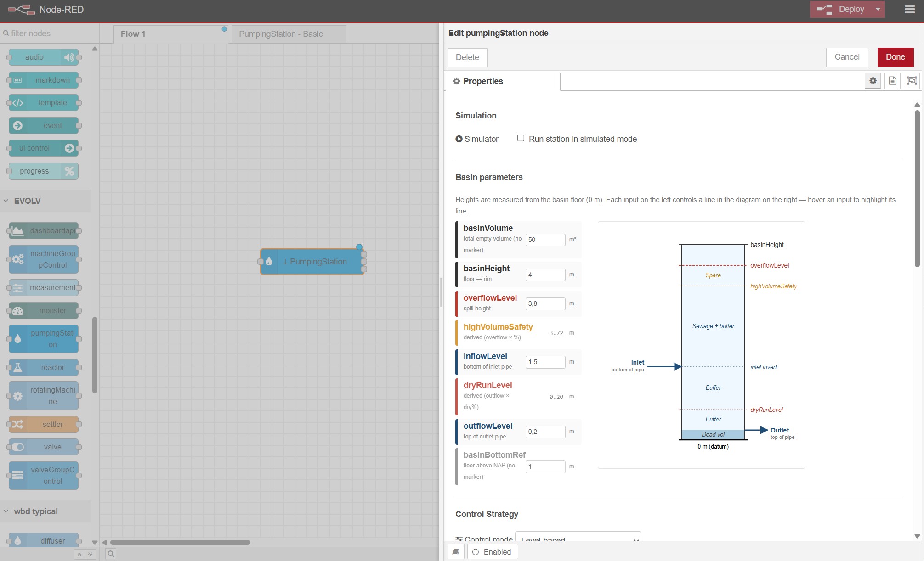Click the overflowLevel input field

click(x=545, y=303)
